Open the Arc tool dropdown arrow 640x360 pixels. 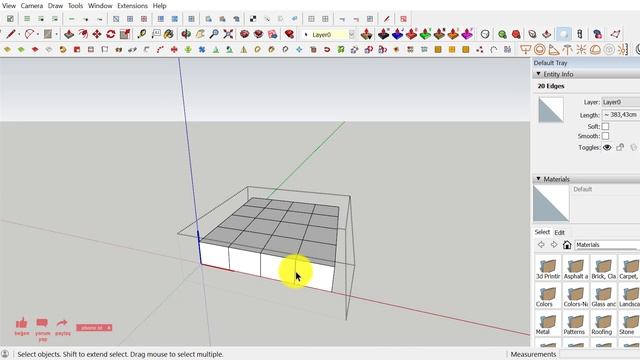coord(38,34)
